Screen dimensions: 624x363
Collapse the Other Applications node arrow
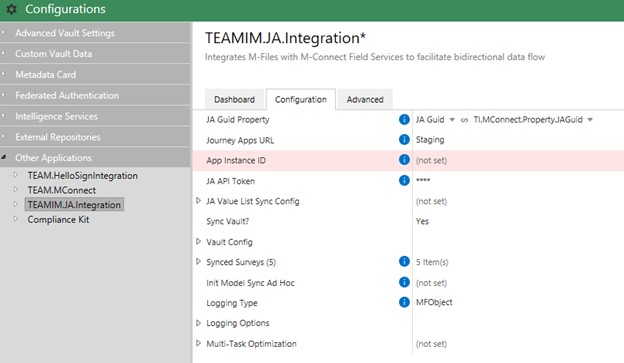coord(4,157)
